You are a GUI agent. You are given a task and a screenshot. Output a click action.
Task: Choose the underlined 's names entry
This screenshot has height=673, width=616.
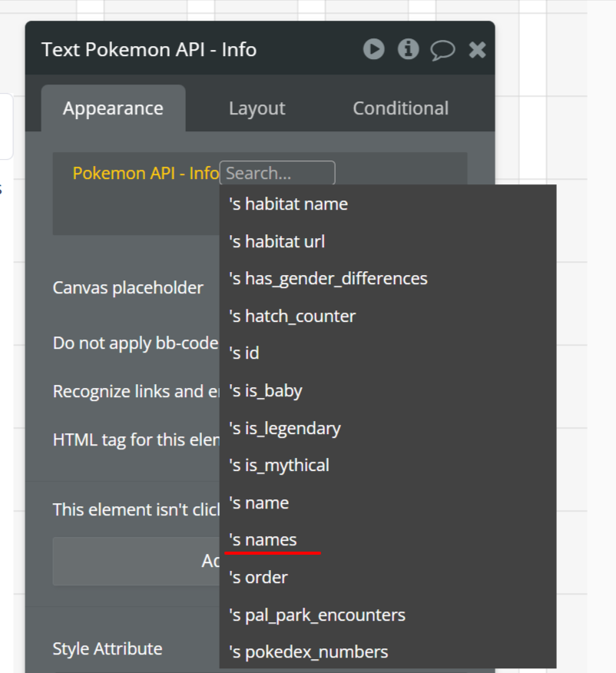click(388, 540)
